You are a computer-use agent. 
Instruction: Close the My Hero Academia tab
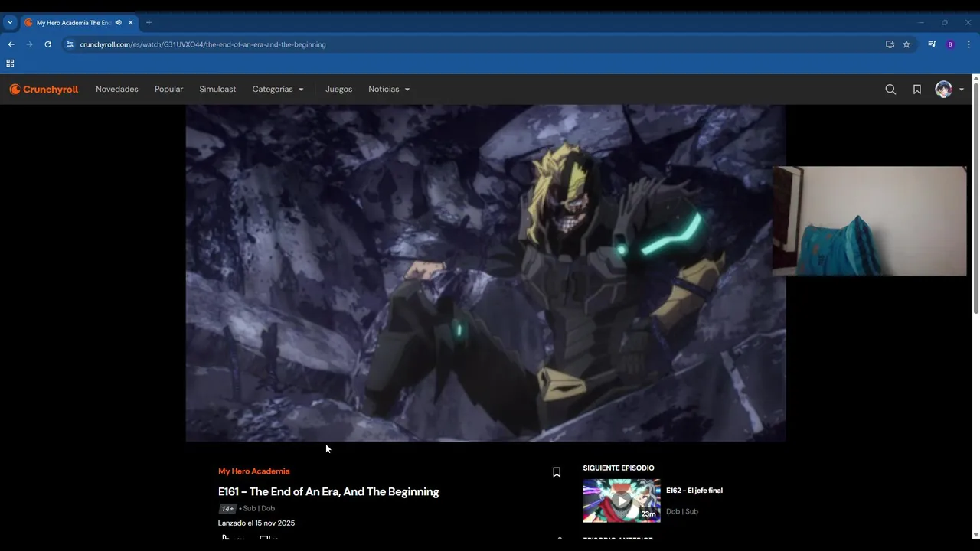tap(130, 23)
